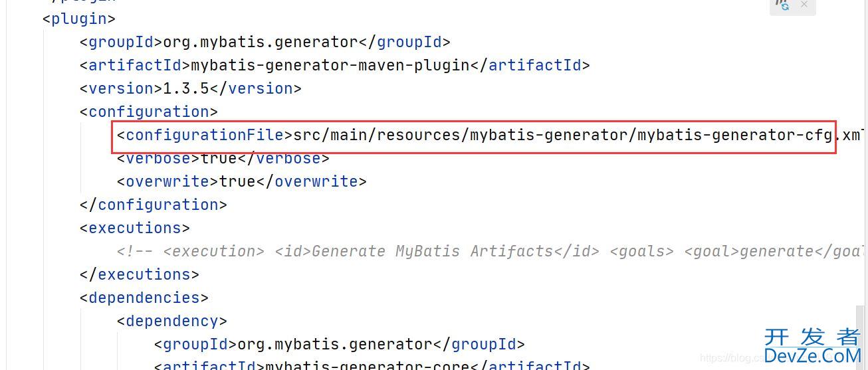Image resolution: width=868 pixels, height=370 pixels.
Task: Dismiss the Maven reload popup with X
Action: (804, 4)
